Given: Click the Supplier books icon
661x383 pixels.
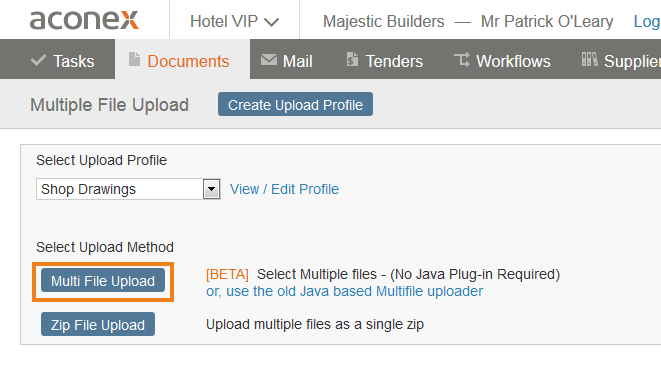Looking at the screenshot, I should (590, 59).
